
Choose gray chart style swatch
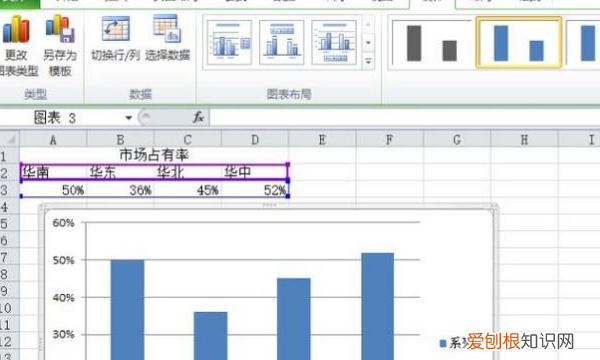pyautogui.click(x=432, y=42)
